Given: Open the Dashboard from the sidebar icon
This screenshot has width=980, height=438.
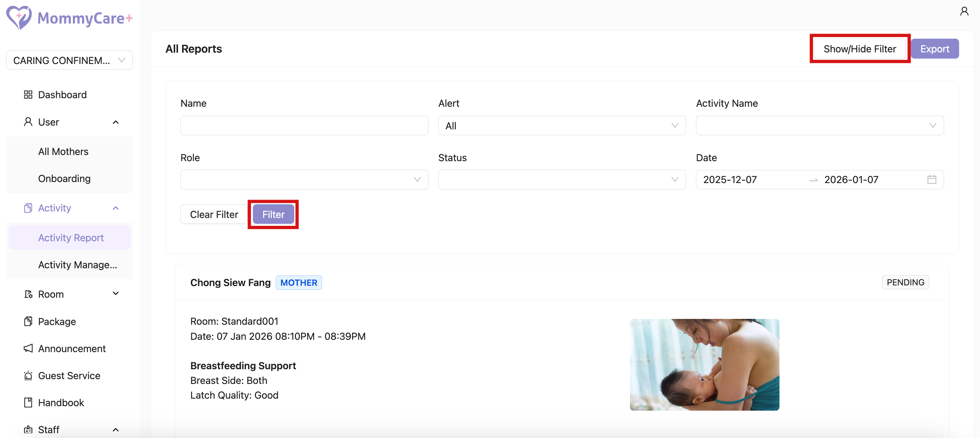Looking at the screenshot, I should (x=28, y=94).
